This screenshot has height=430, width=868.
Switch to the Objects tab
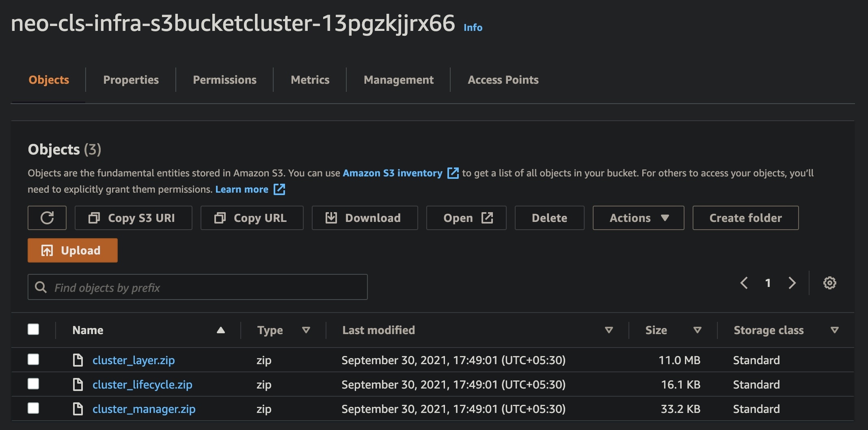pos(49,80)
